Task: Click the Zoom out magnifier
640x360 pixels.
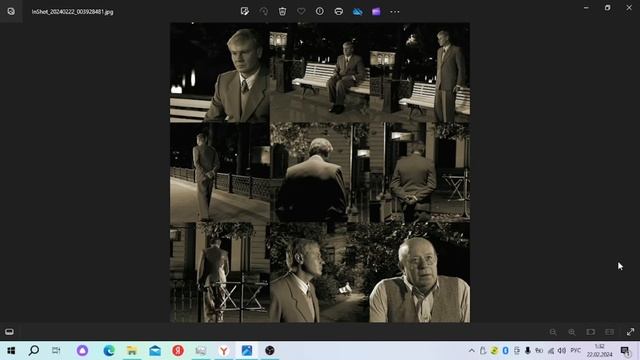Action: [x=553, y=332]
